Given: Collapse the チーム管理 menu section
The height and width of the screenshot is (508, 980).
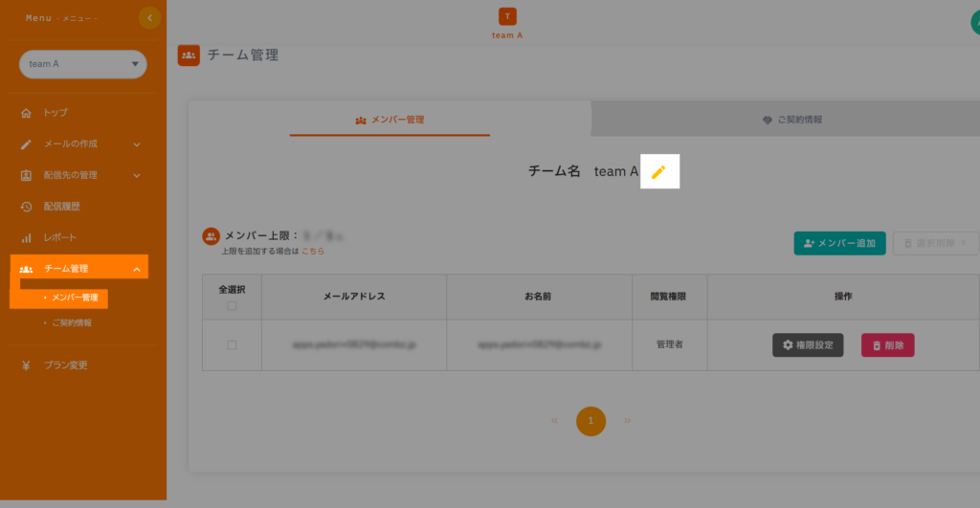Looking at the screenshot, I should coord(137,269).
